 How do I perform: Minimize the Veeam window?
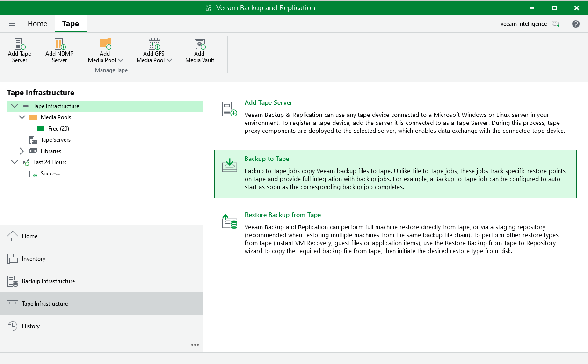(x=532, y=8)
